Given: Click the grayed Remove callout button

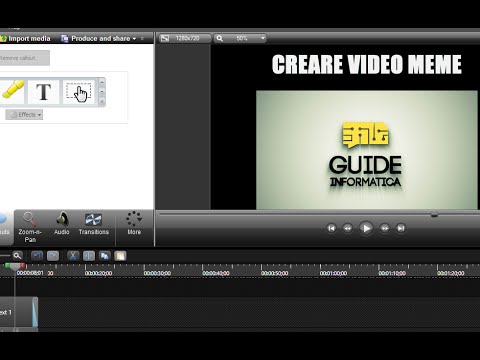Looking at the screenshot, I should point(24,58).
